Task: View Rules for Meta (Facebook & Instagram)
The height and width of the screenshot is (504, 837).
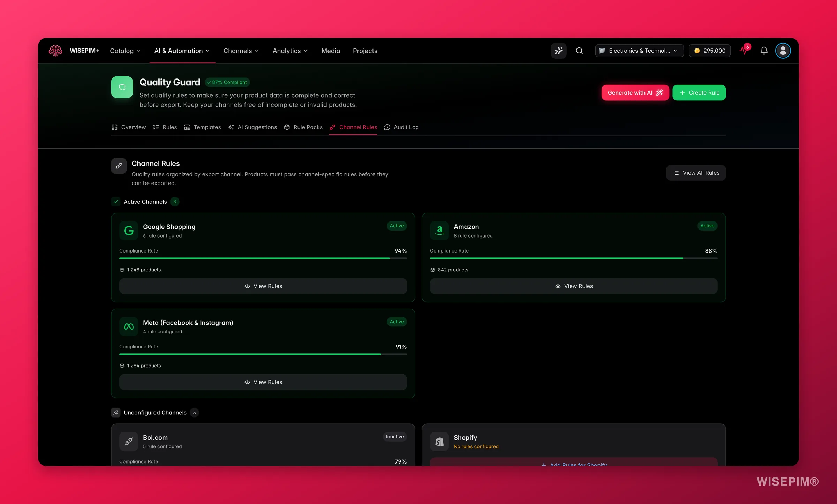Action: coord(263,382)
